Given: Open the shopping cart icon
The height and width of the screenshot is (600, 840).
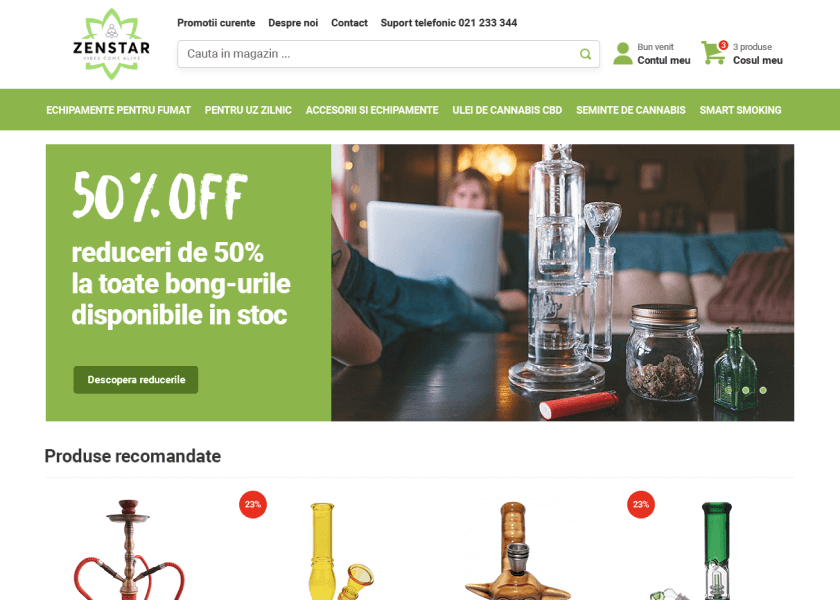Looking at the screenshot, I should click(713, 53).
